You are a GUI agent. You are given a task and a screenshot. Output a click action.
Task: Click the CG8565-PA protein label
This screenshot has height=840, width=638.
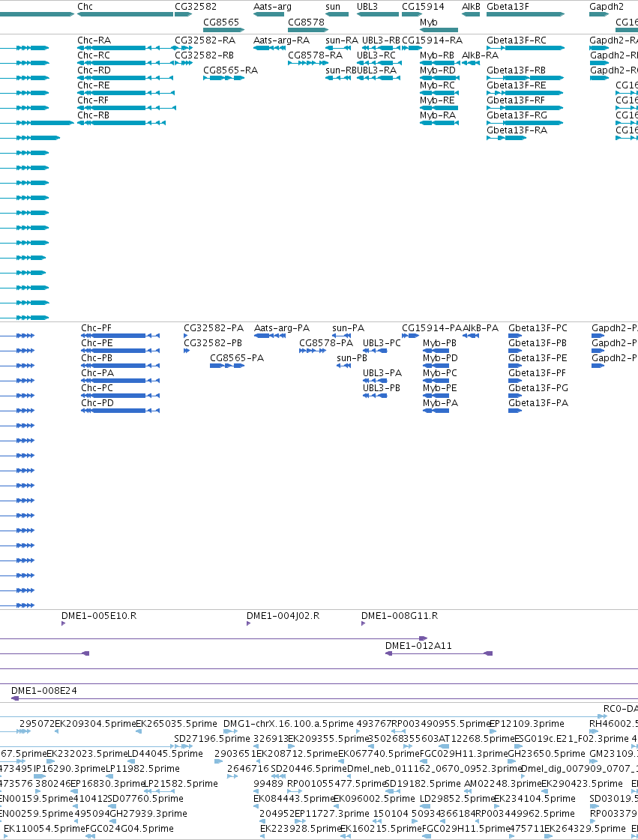tap(237, 358)
